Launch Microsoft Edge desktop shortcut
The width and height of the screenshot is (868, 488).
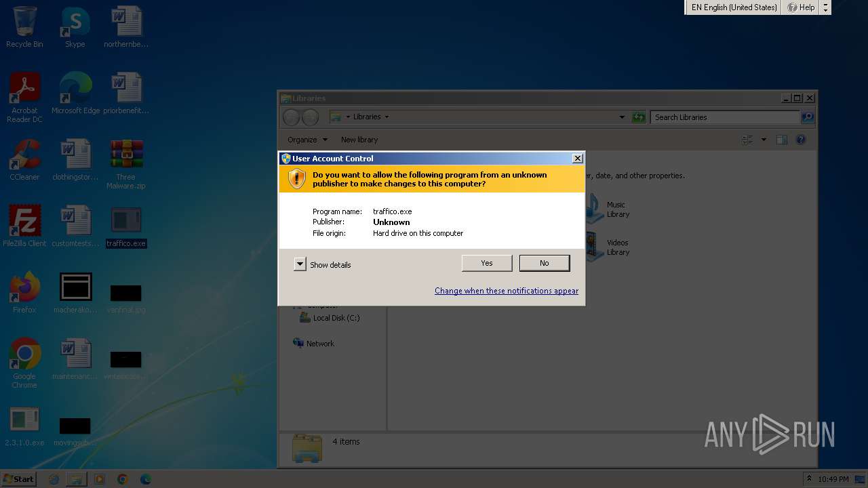(75, 94)
